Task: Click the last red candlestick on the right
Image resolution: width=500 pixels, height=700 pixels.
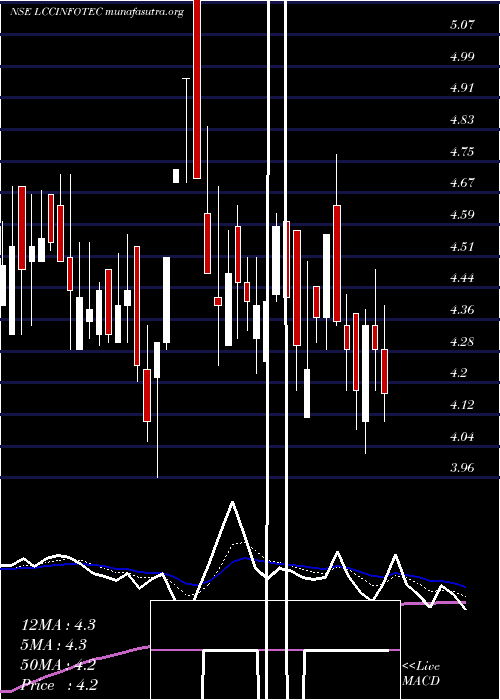Action: pos(384,371)
